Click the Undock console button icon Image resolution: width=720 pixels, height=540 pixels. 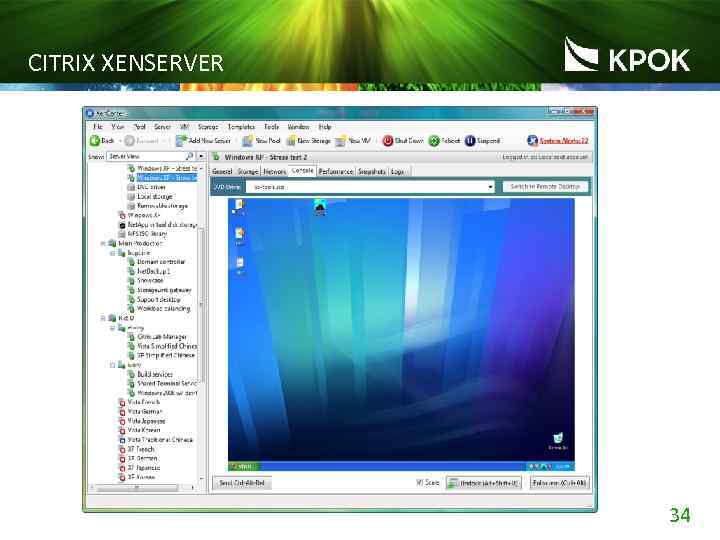click(453, 483)
